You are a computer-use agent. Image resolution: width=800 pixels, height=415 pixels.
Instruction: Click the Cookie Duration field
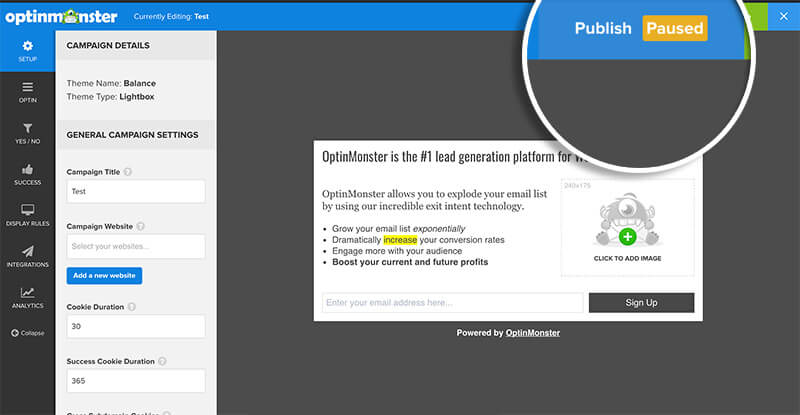pyautogui.click(x=136, y=326)
